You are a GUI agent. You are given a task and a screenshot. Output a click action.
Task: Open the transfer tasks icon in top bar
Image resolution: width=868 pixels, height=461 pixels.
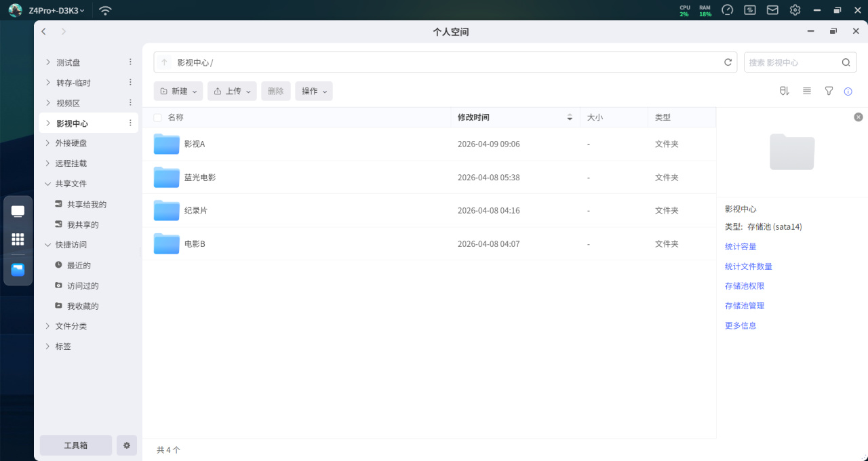click(x=750, y=10)
